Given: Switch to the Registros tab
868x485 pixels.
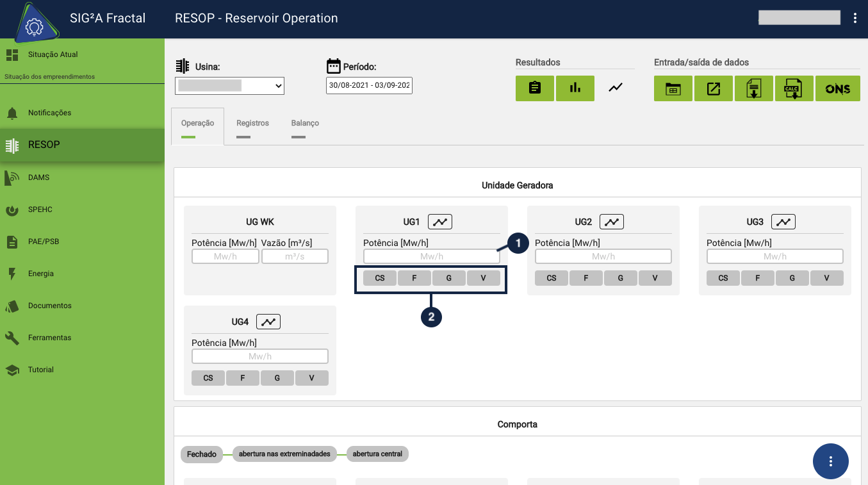Looking at the screenshot, I should (252, 123).
